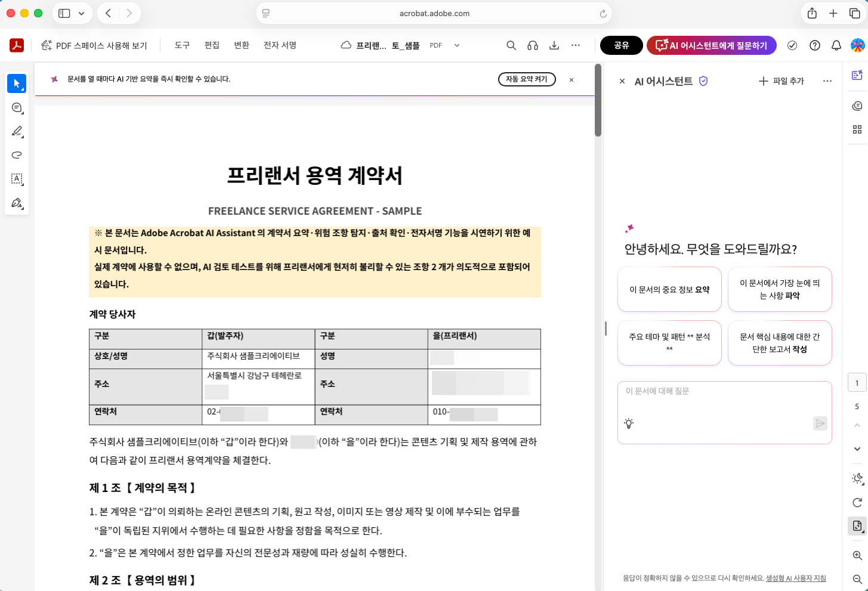Screen dimensions: 868x591
Task: Zoom out with the minus magnifier
Action: (x=857, y=579)
